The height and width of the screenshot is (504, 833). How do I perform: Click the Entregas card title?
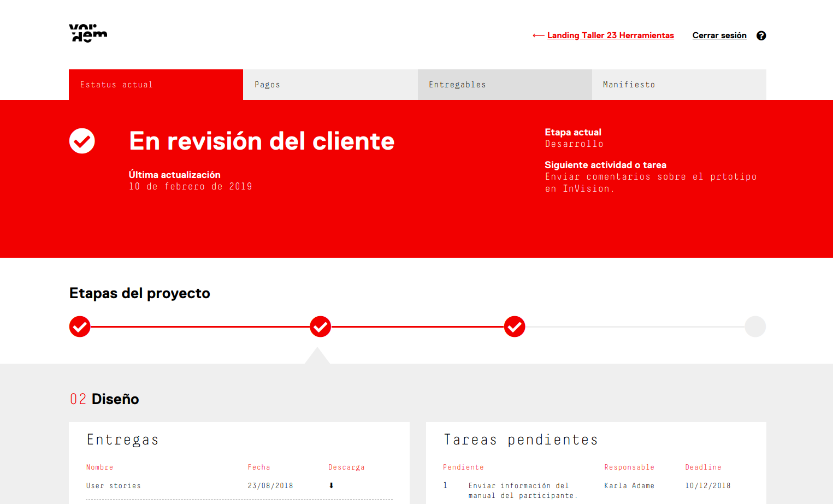pos(123,440)
